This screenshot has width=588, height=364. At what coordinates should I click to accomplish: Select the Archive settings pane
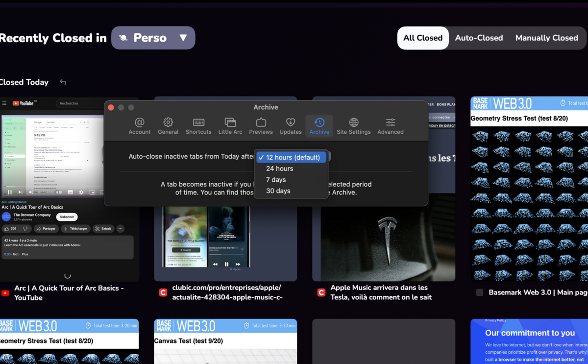point(319,126)
